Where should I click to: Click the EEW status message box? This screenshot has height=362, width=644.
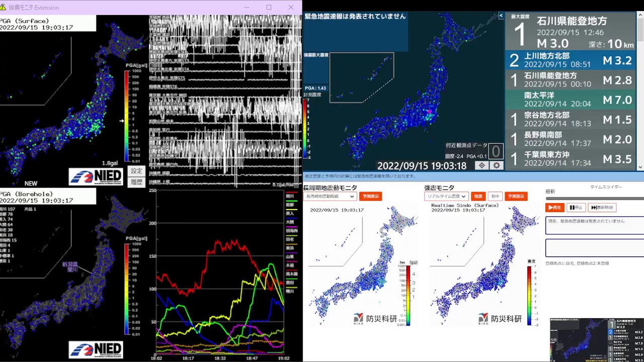click(x=595, y=225)
